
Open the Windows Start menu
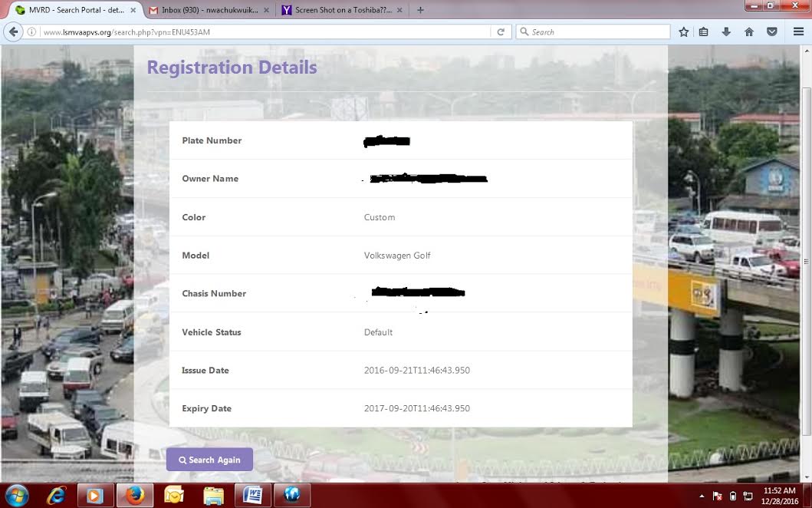click(16, 495)
